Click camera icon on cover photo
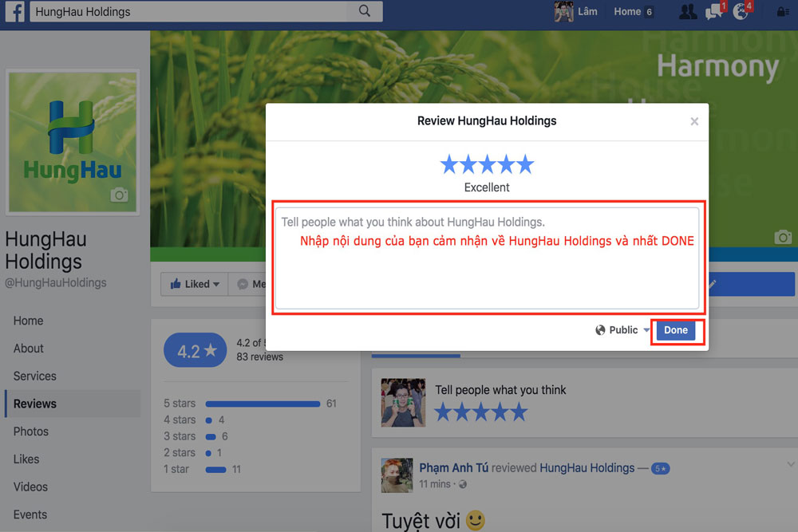Image resolution: width=798 pixels, height=532 pixels. click(x=783, y=237)
